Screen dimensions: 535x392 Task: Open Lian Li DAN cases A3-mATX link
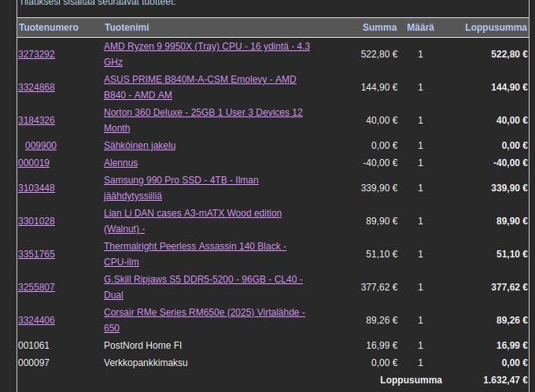click(x=193, y=221)
